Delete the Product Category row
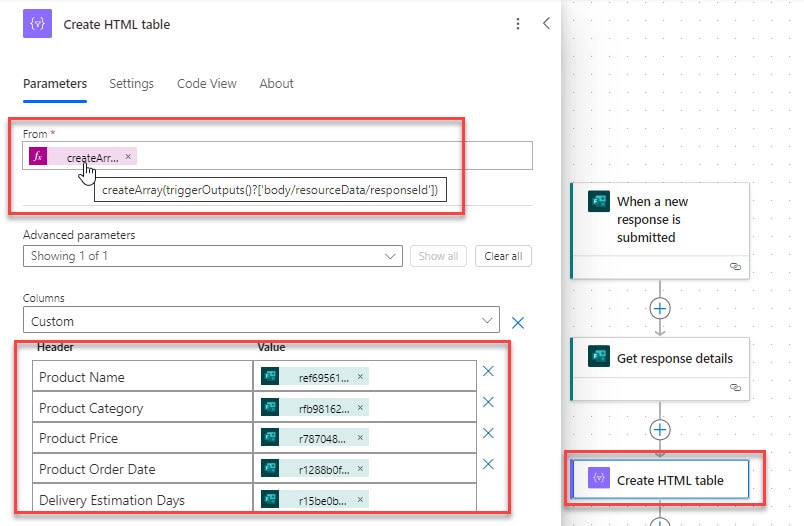 click(x=488, y=402)
